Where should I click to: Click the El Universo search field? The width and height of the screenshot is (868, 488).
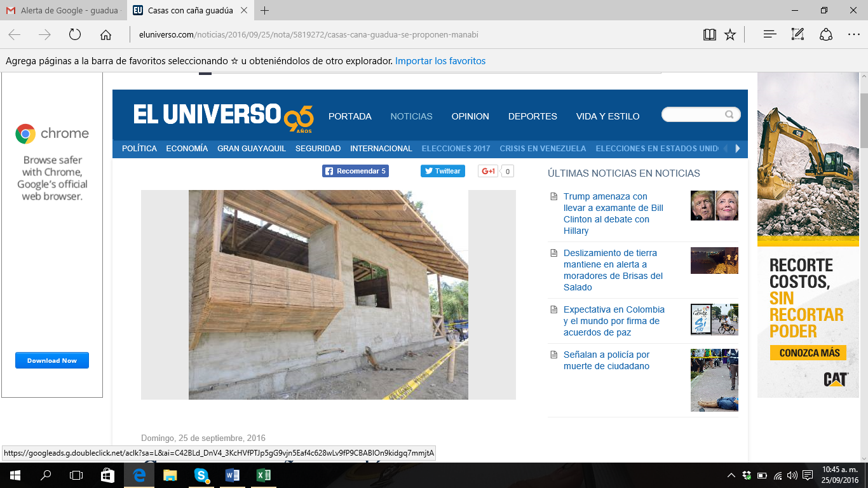[693, 115]
